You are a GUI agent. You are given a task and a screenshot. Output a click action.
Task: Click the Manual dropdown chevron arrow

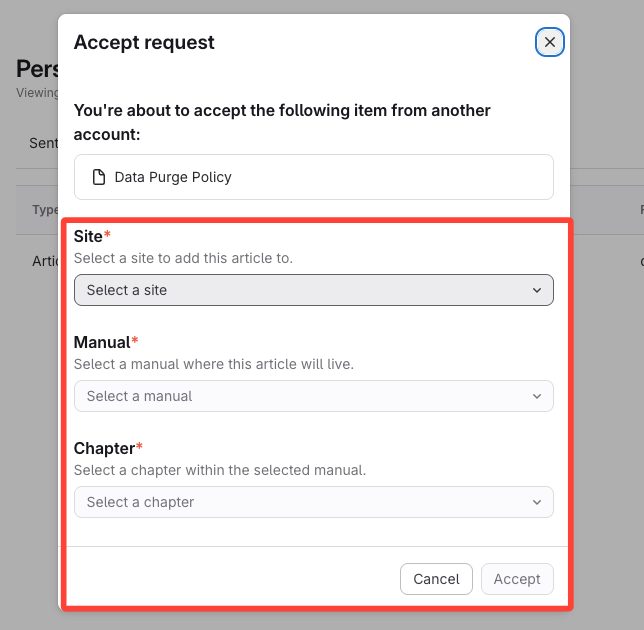coord(537,396)
